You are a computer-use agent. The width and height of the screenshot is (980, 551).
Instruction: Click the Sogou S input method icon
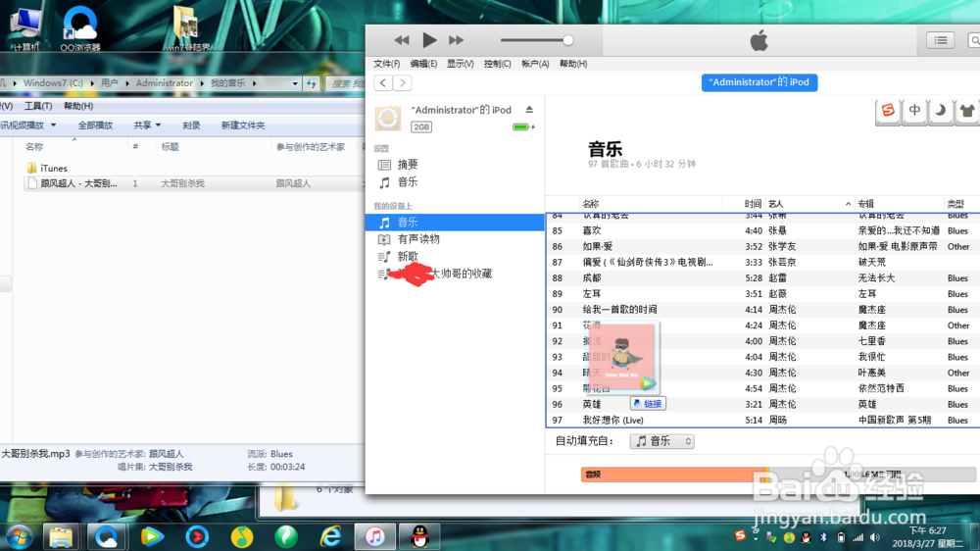[x=888, y=112]
